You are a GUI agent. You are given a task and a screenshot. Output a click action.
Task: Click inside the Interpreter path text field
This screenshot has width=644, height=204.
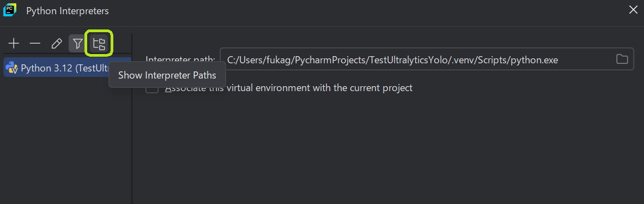point(427,59)
